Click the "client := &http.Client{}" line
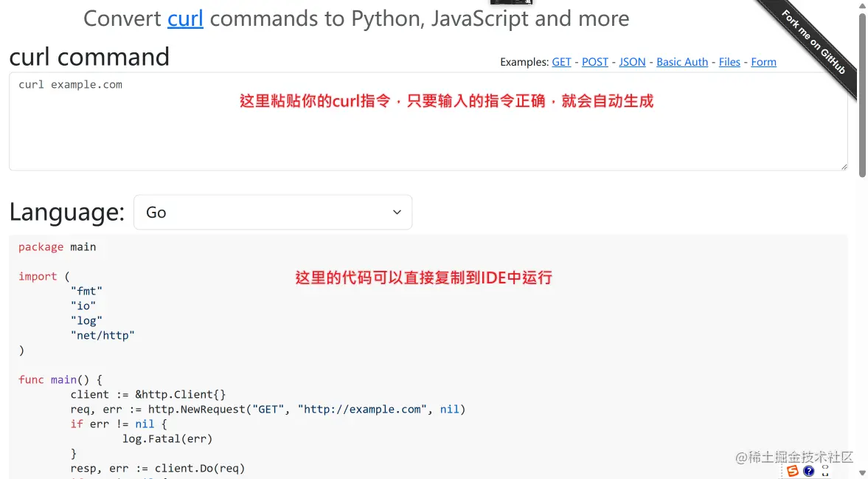 point(147,395)
